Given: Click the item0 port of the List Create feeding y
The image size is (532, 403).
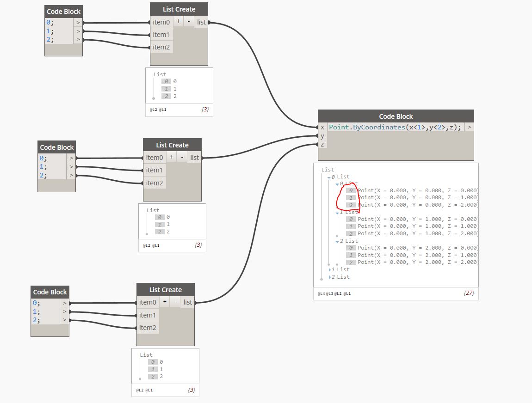Looking at the screenshot, I should click(x=155, y=158).
